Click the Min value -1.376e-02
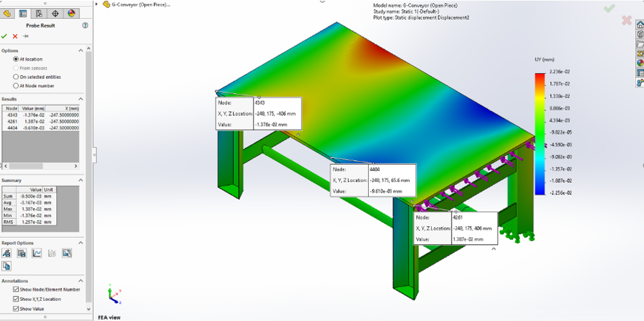The width and height of the screenshot is (644, 321). (x=31, y=215)
